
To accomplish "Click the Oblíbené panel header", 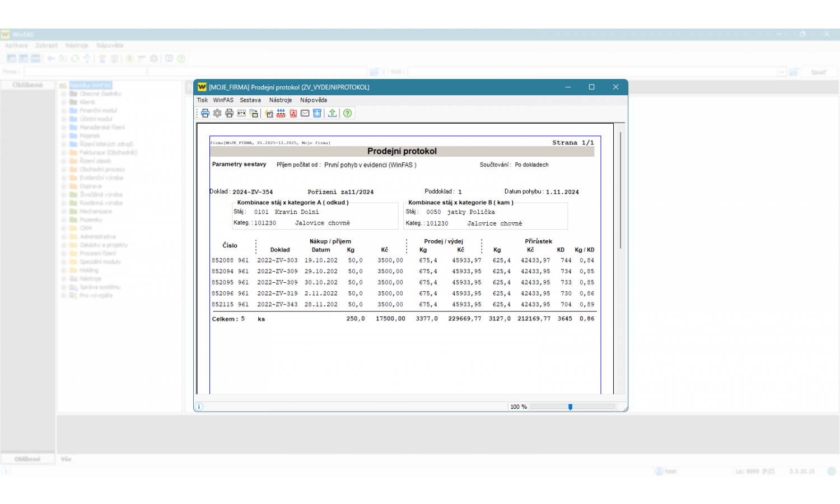I will pyautogui.click(x=27, y=85).
